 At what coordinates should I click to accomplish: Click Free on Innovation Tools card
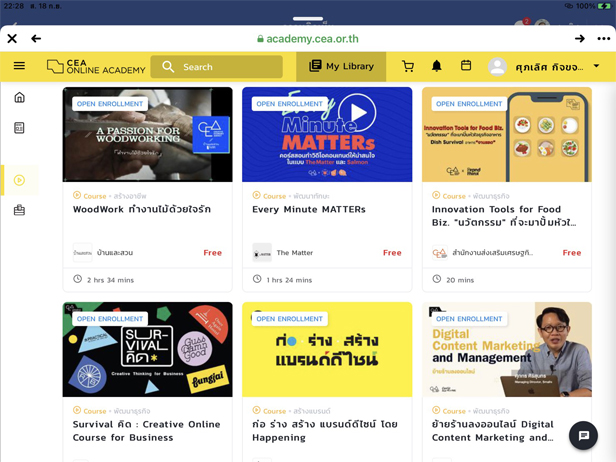point(572,253)
